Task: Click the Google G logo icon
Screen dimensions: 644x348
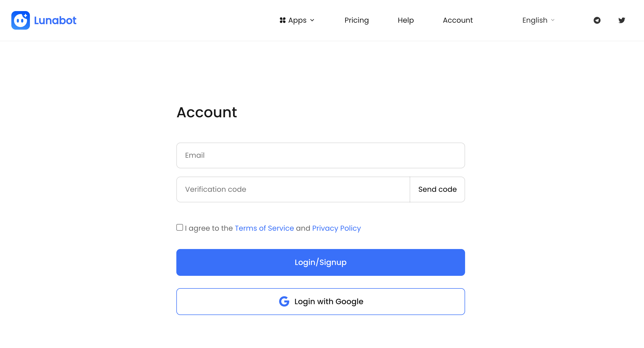Action: (x=284, y=301)
